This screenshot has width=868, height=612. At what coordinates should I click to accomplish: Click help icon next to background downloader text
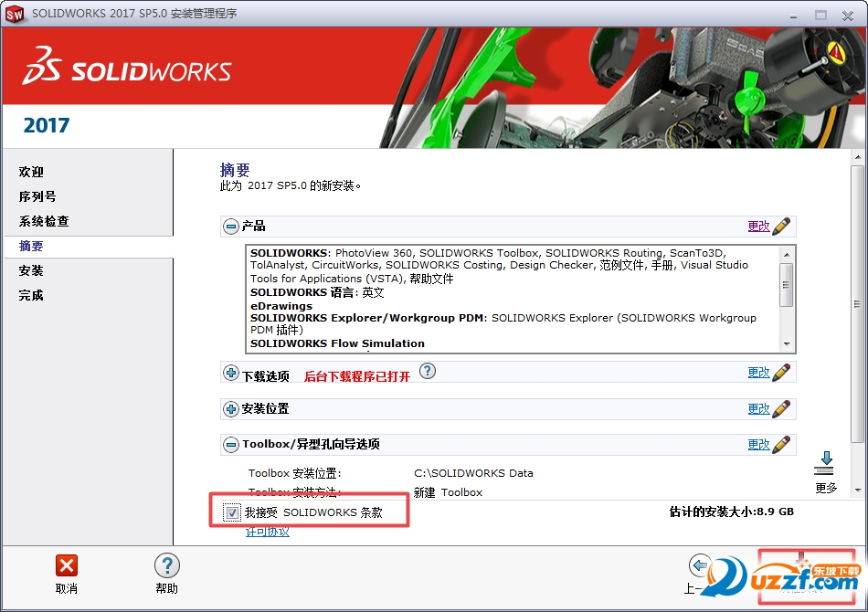428,371
